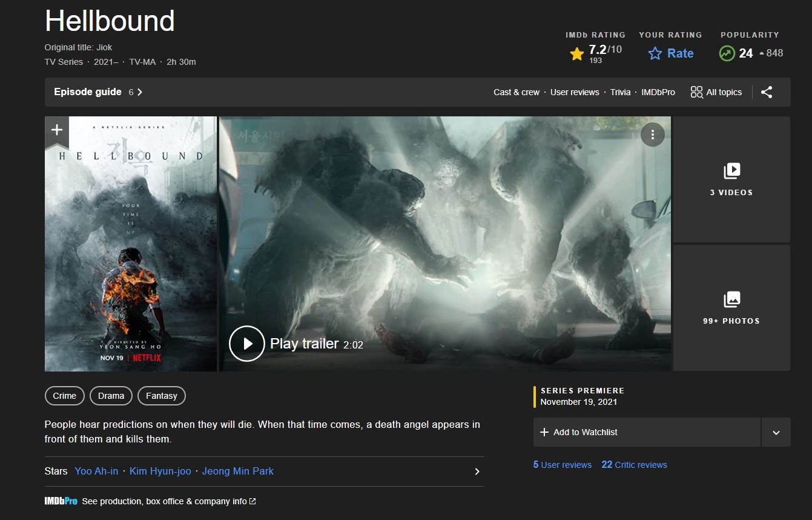The height and width of the screenshot is (520, 812).
Task: Open Jeong Min Park's profile
Action: tap(238, 471)
